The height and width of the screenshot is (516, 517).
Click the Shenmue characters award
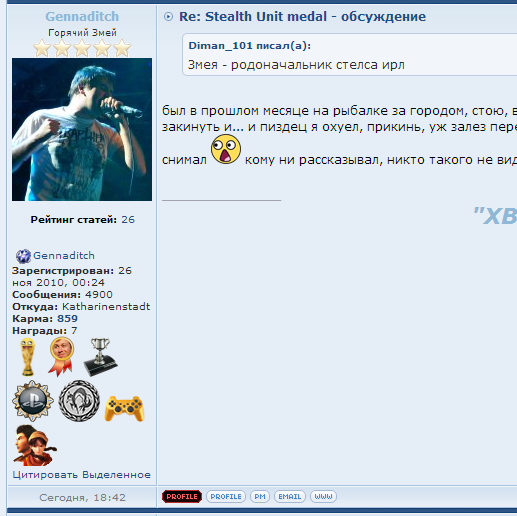pyautogui.click(x=35, y=445)
